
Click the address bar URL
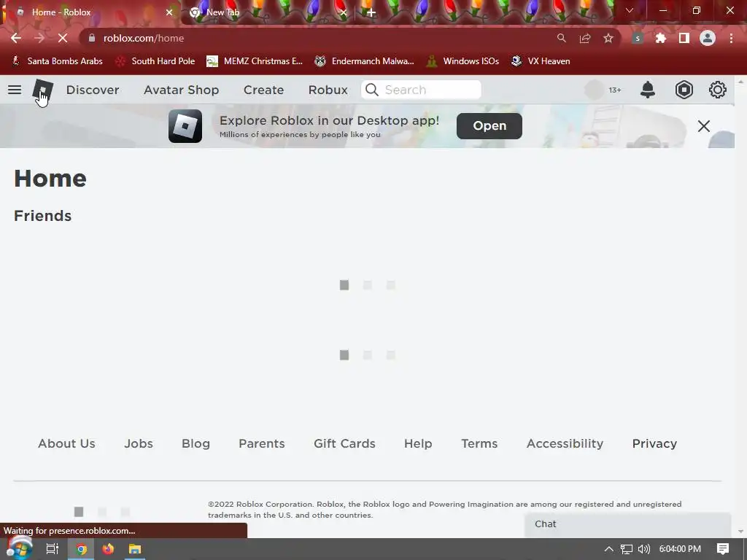point(144,38)
